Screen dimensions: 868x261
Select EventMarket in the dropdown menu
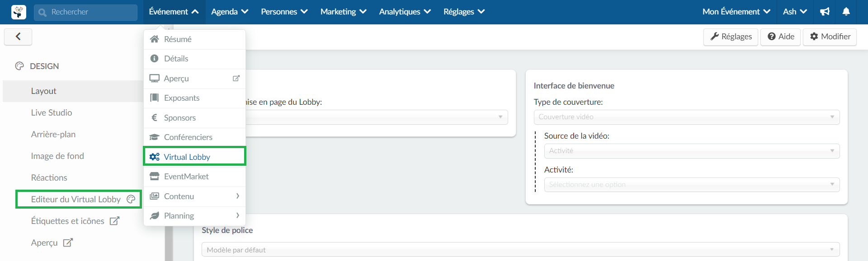[x=194, y=177]
